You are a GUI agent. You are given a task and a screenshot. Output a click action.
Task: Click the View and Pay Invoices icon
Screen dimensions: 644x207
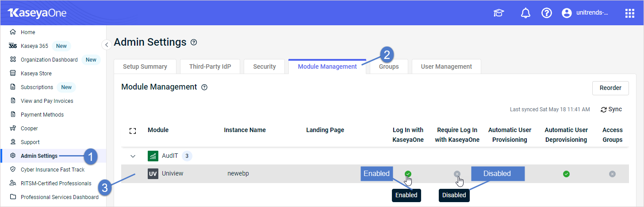coord(13,101)
